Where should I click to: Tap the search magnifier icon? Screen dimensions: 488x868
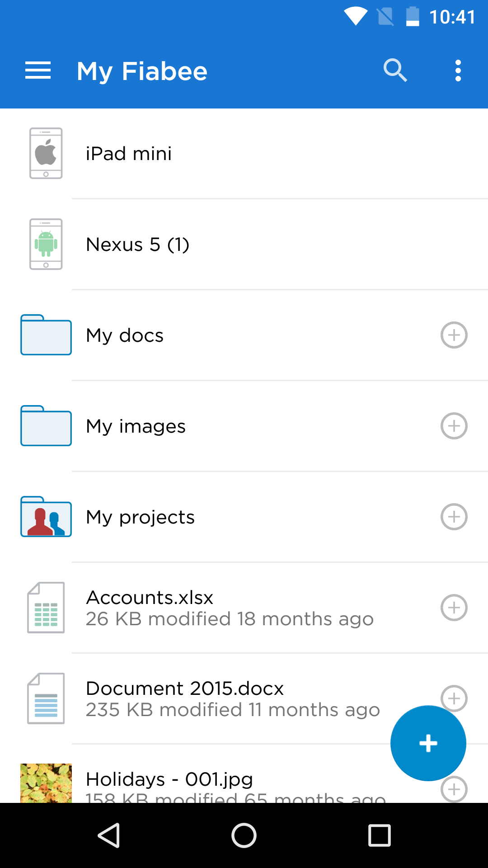click(395, 71)
